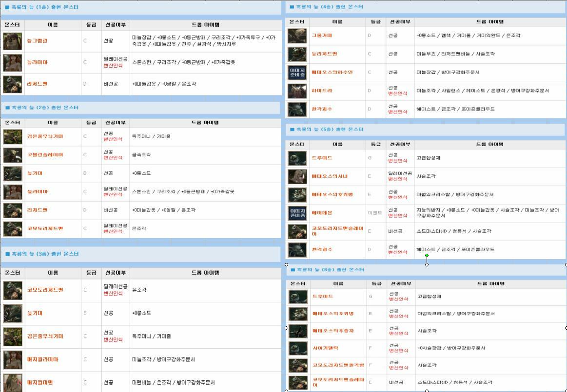Open the 늪그렘린 monster name link
This screenshot has height=392, width=567.
37,41
